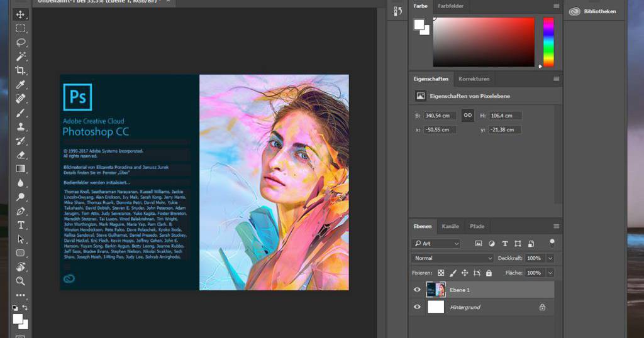Select the Clone Stamp tool

click(20, 127)
